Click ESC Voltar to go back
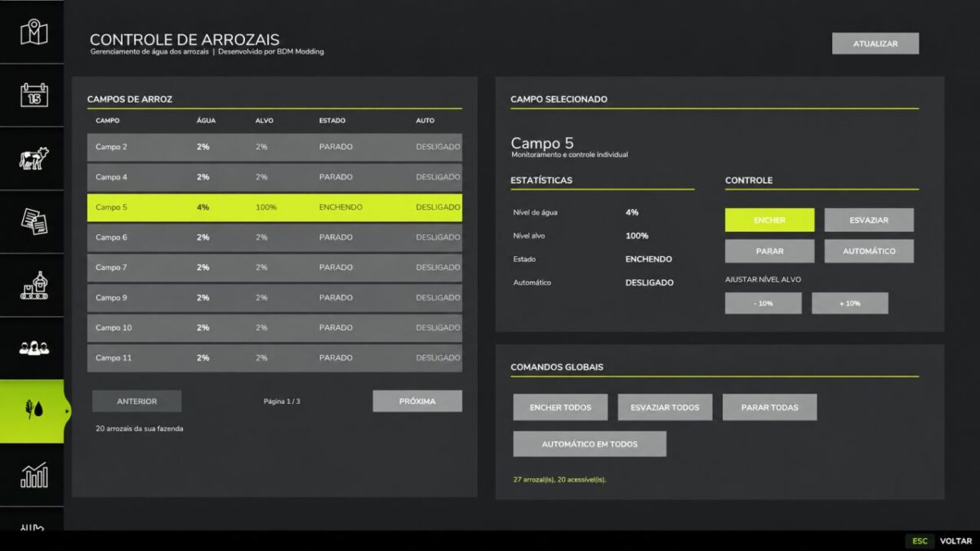 [940, 540]
